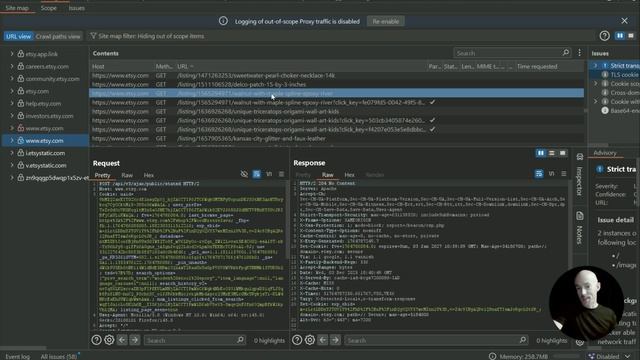Expand the careers.etsy.com tree node
The height and width of the screenshot is (360, 640).
[x=12, y=66]
